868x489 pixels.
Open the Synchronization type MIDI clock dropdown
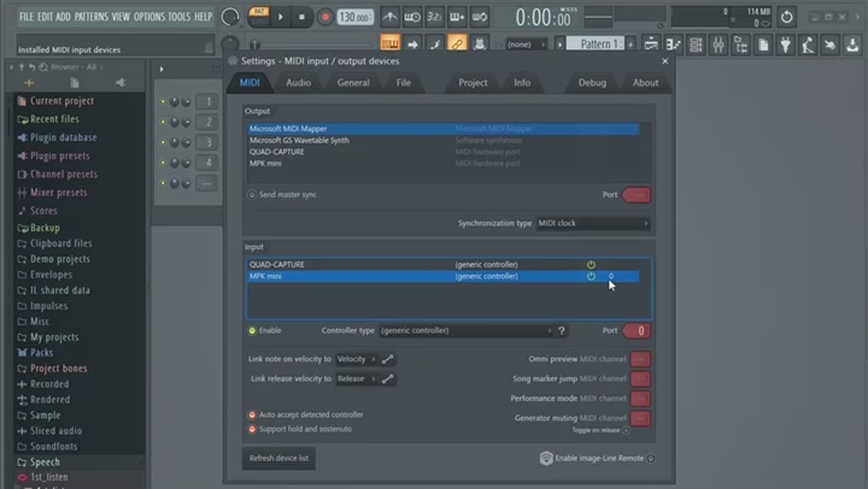tap(593, 223)
